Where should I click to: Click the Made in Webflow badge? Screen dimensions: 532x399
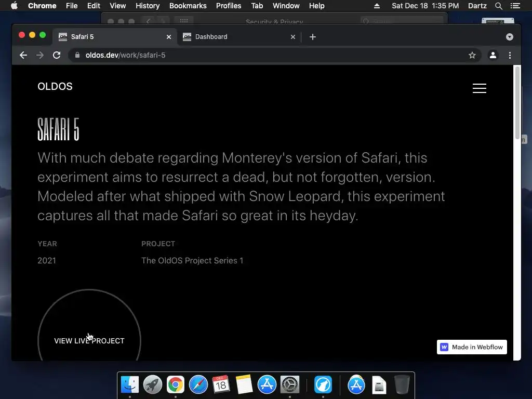(472, 347)
